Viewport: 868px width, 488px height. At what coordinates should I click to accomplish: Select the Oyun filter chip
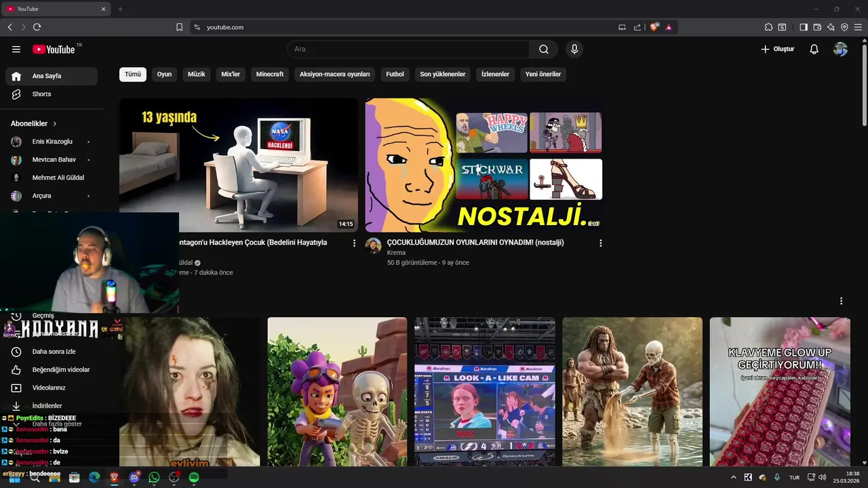164,75
